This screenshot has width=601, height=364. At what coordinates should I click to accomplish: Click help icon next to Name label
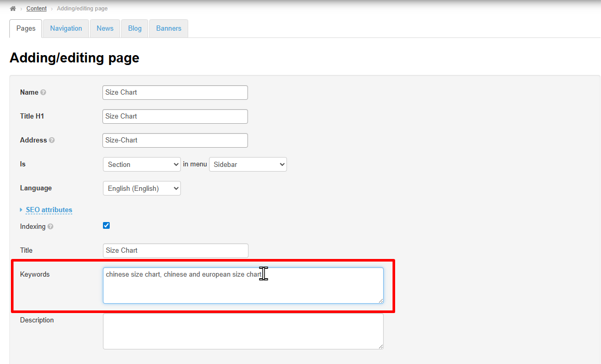tap(43, 93)
